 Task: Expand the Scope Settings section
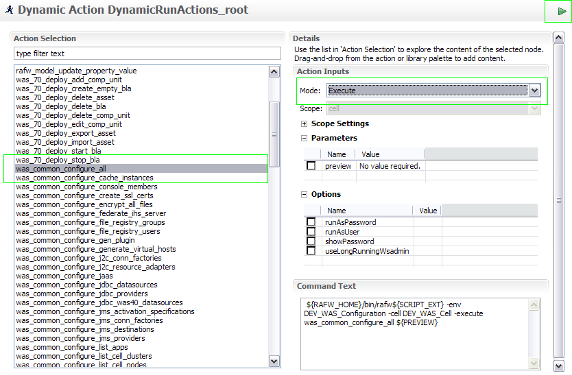coord(304,124)
